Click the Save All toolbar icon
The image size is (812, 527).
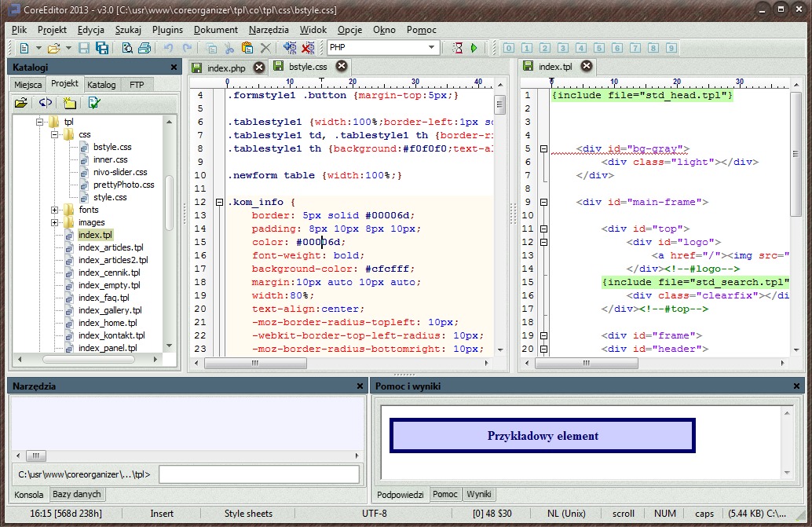102,48
